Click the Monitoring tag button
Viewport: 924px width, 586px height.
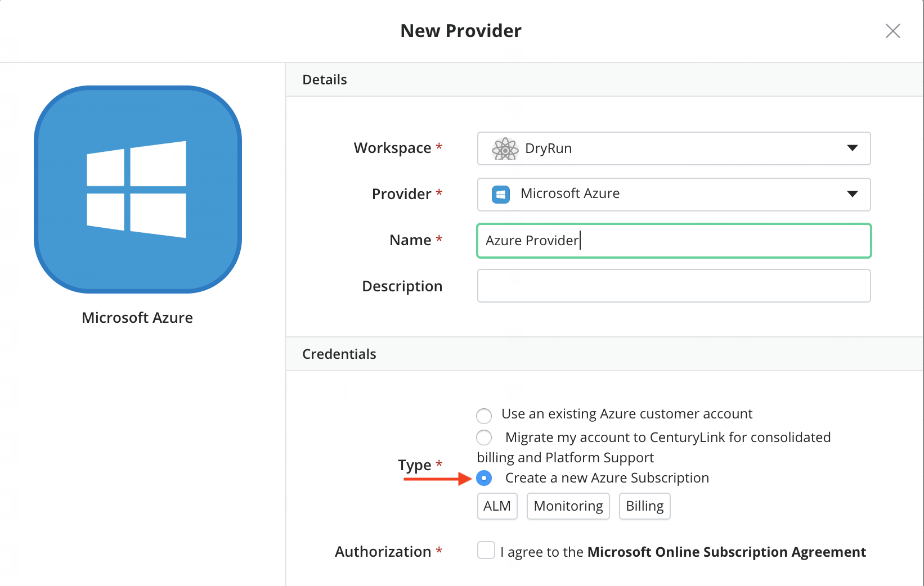point(568,506)
